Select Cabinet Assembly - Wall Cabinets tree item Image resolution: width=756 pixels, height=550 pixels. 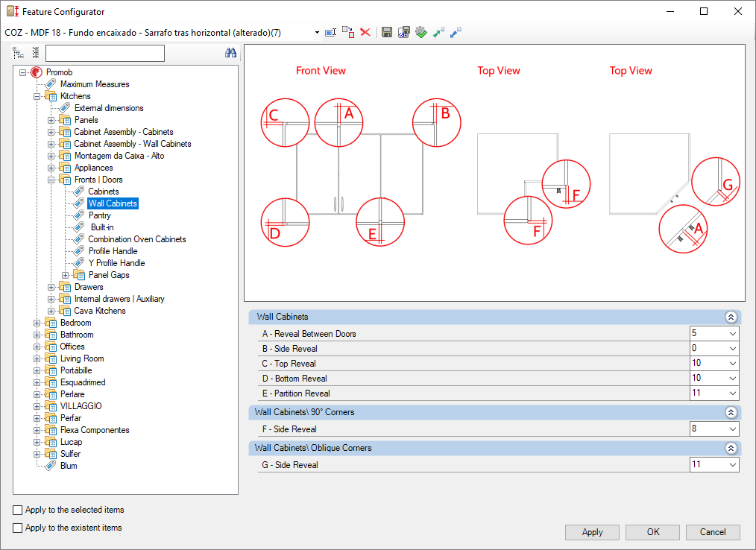[x=133, y=144]
